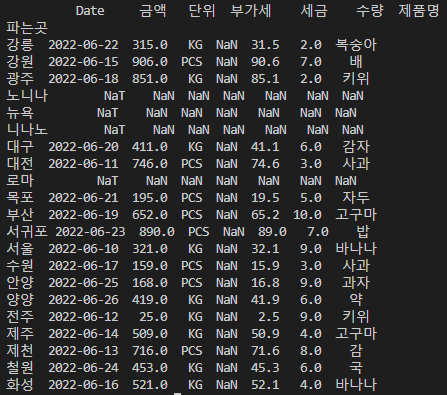The width and height of the screenshot is (447, 395).
Task: Click the amount 25.0 in 전주 row
Action: click(153, 317)
